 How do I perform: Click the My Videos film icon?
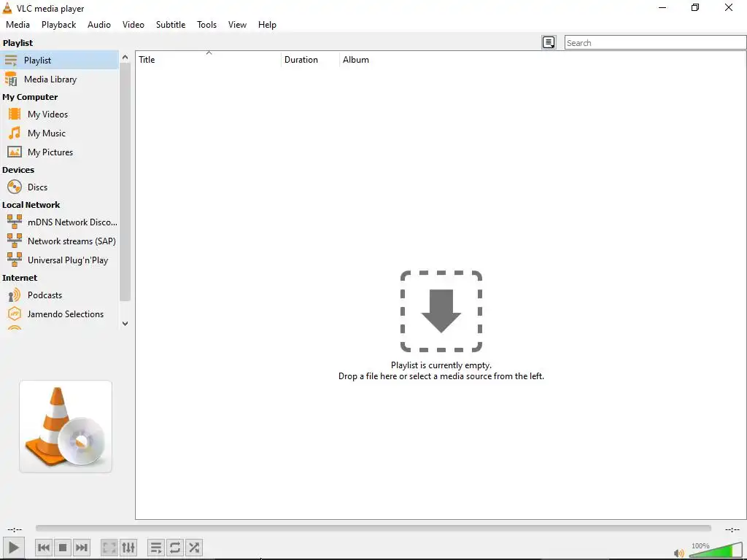[15, 114]
